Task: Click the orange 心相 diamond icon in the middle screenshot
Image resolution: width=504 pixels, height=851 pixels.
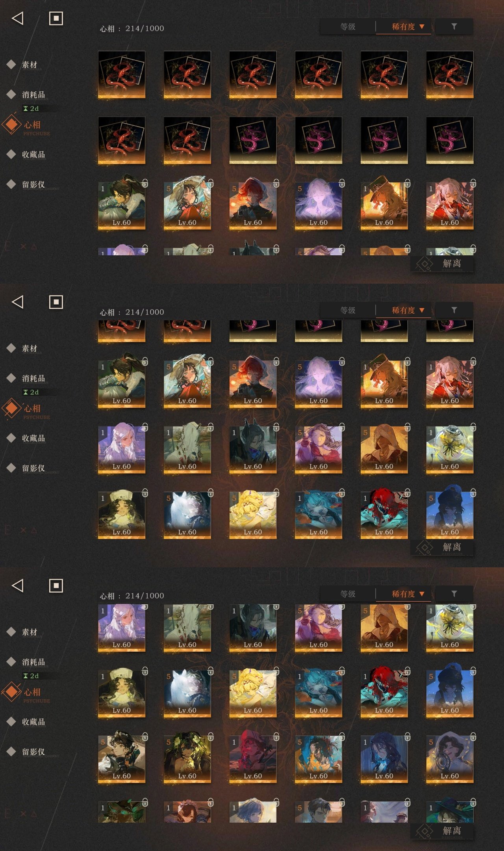Action: [x=12, y=408]
